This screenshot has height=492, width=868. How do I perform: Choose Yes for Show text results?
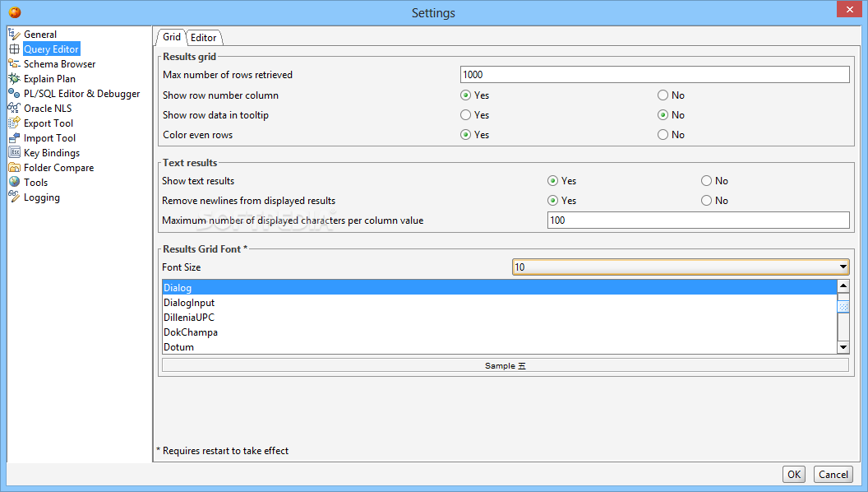click(552, 181)
